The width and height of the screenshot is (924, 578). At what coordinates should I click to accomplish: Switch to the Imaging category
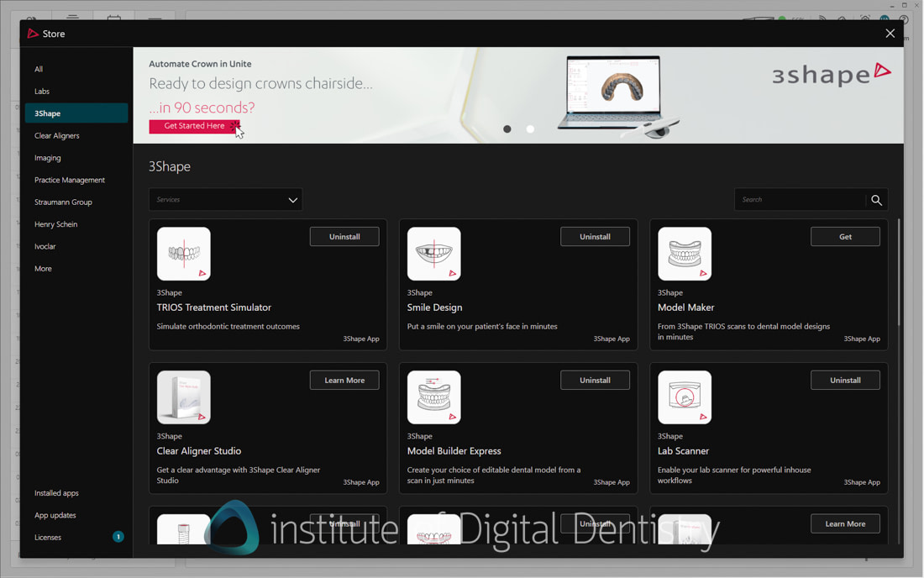[x=48, y=157]
